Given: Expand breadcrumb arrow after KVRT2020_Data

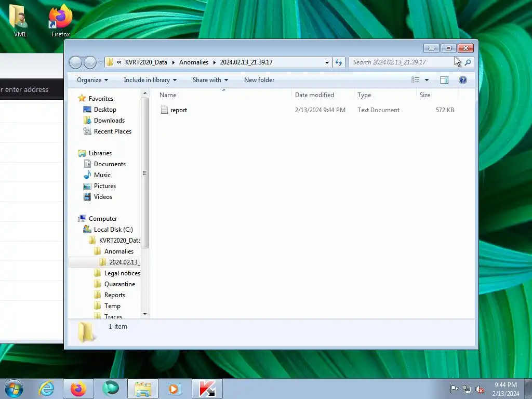Looking at the screenshot, I should 173,62.
